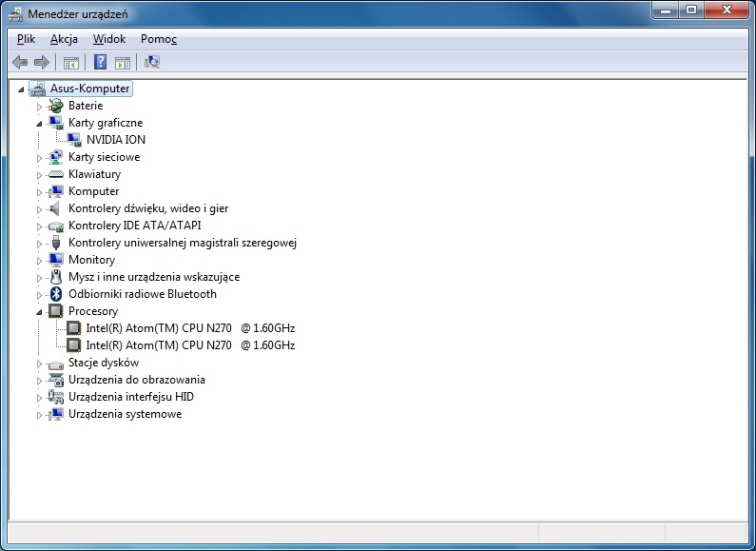Expand the Stacje dysków category
Viewport: 756px width, 551px height.
click(x=40, y=364)
